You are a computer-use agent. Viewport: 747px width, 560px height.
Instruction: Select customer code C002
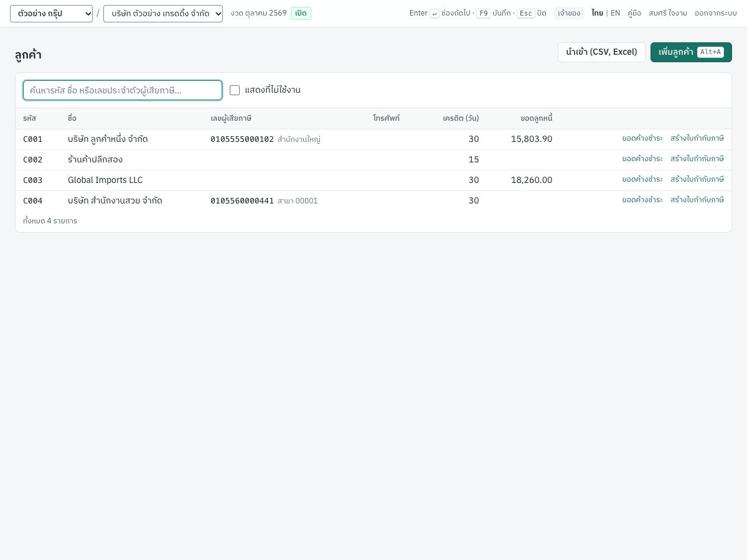(x=33, y=159)
